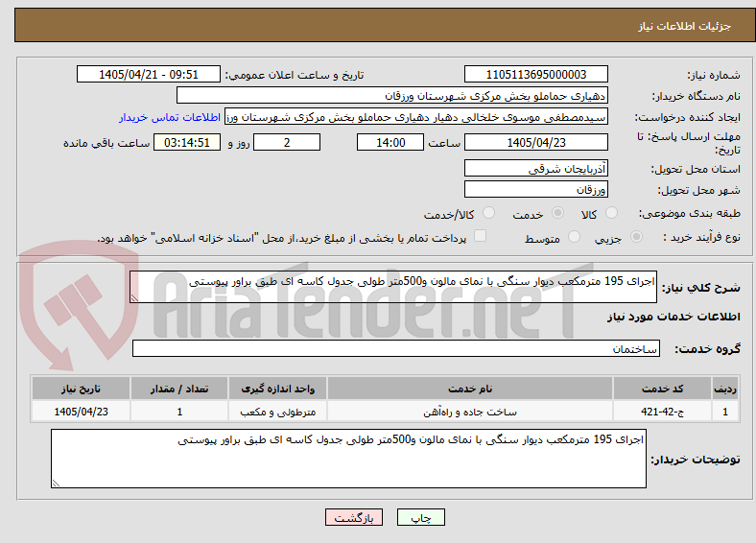Click the گروه خدمت field ساختمان
This screenshot has height=543, width=756.
(396, 348)
